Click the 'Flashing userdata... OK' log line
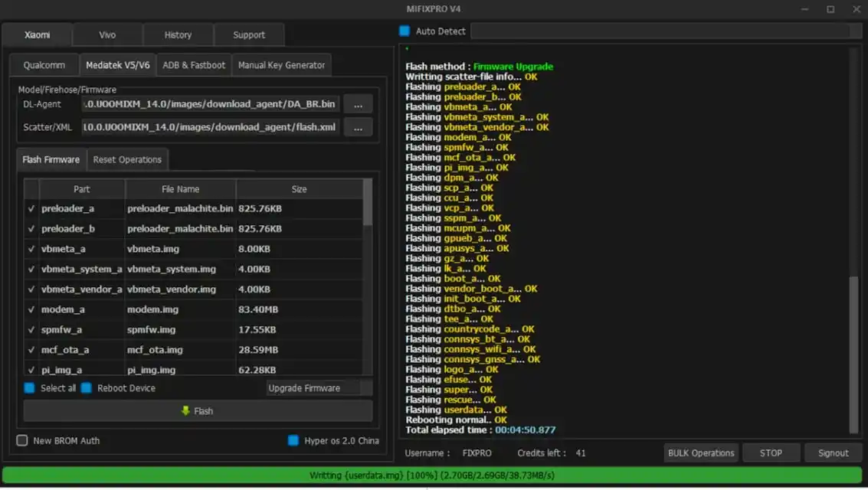 (456, 410)
